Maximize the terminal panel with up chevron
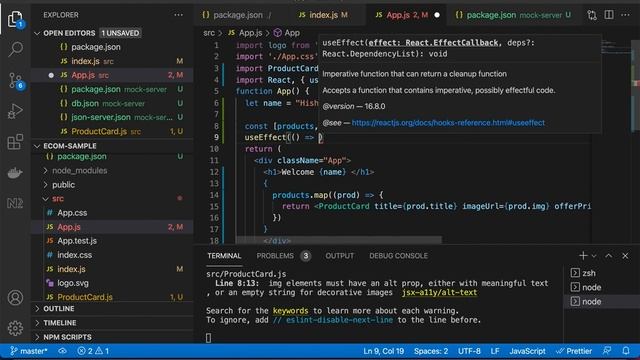Image resolution: width=640 pixels, height=360 pixels. click(x=609, y=256)
